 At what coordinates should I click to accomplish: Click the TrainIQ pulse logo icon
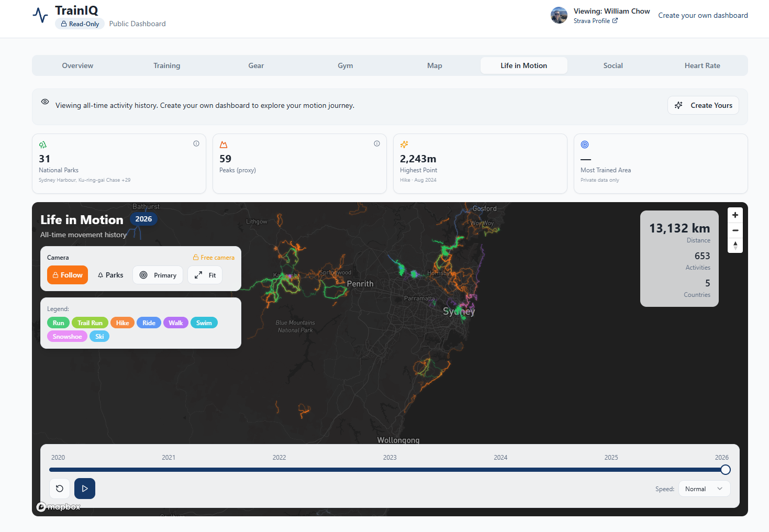40,15
